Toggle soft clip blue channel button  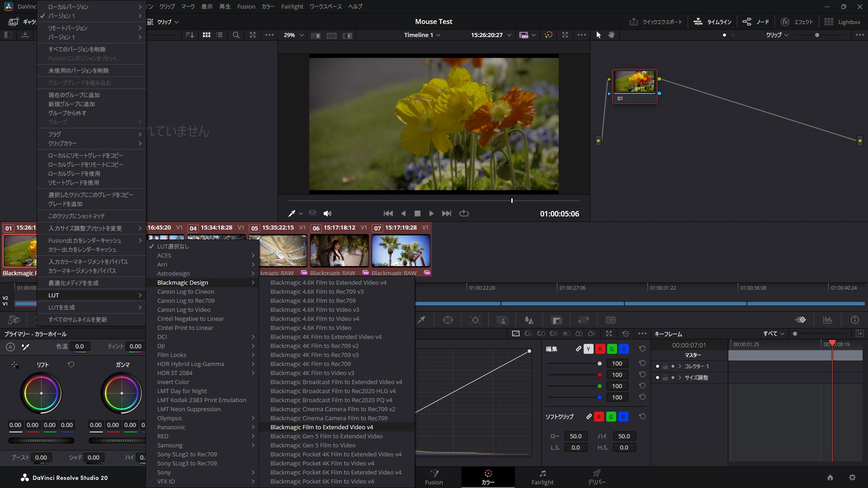623,417
